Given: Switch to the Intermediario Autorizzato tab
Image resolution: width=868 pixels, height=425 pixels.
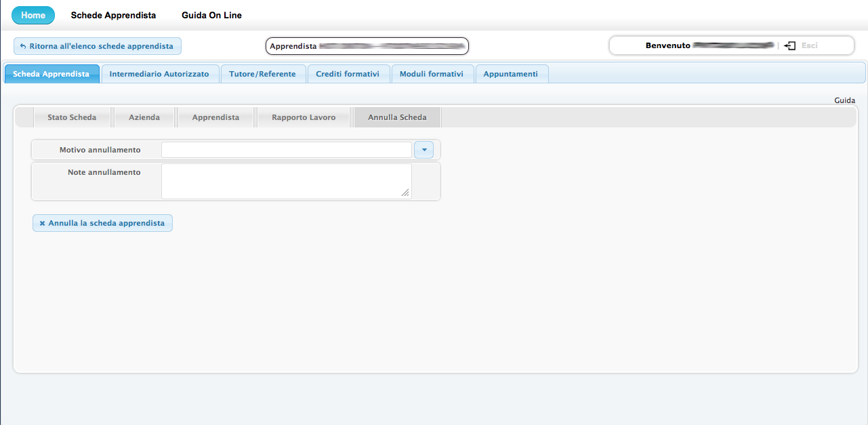Looking at the screenshot, I should tap(159, 74).
